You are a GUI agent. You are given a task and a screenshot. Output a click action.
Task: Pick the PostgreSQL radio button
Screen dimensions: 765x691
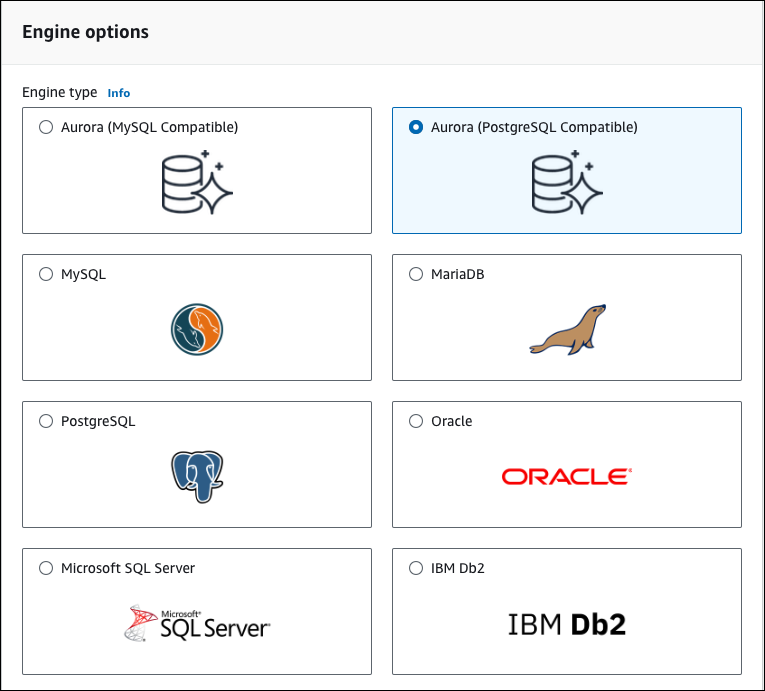click(x=46, y=421)
